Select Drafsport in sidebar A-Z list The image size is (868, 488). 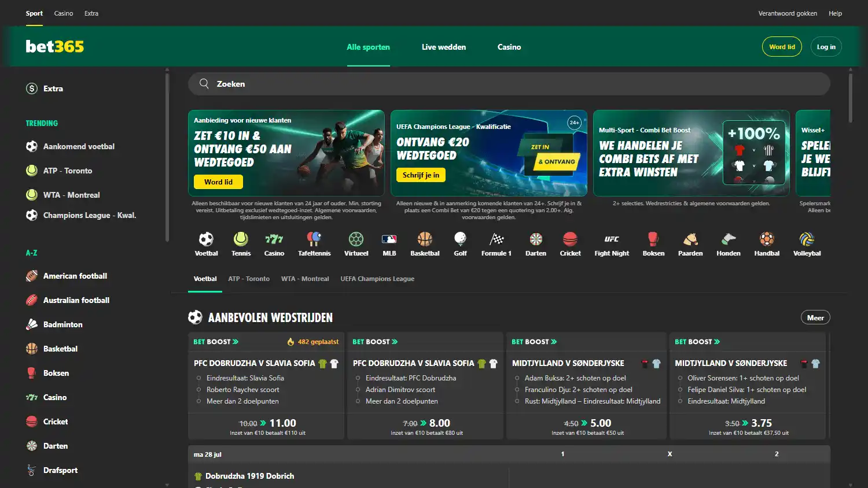tap(52, 470)
